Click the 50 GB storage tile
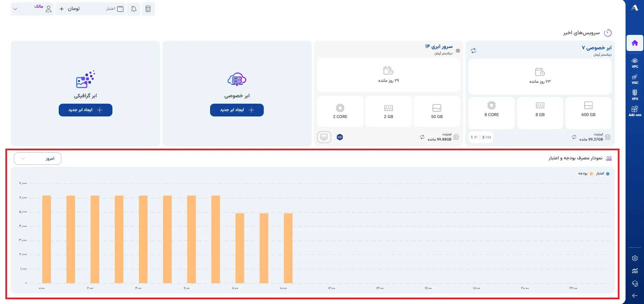Viewport: 644px width, 304px height. (437, 111)
